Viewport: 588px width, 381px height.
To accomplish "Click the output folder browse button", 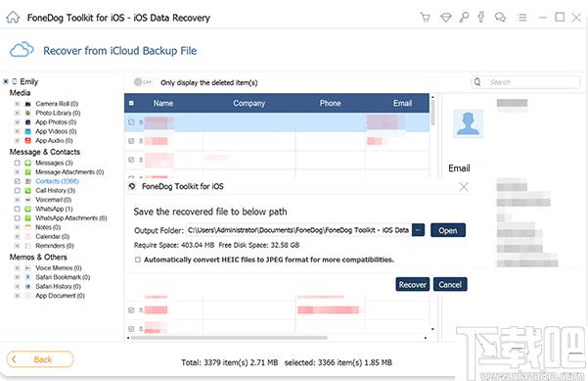I will pos(418,230).
